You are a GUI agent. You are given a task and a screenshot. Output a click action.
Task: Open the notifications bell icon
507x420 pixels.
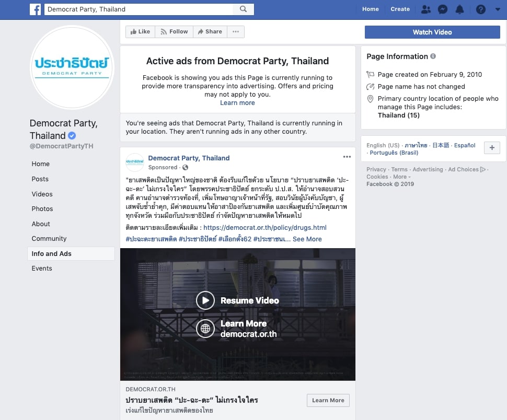coord(459,9)
